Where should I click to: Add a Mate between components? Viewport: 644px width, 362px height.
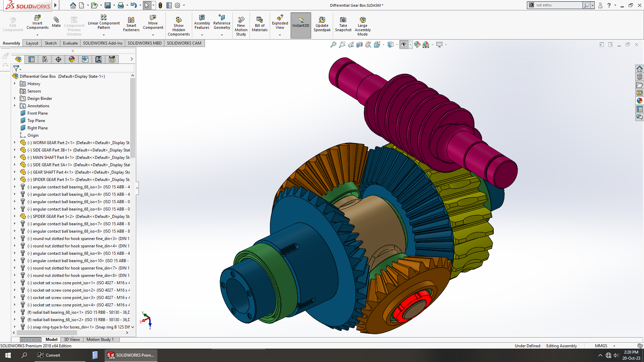pyautogui.click(x=56, y=21)
